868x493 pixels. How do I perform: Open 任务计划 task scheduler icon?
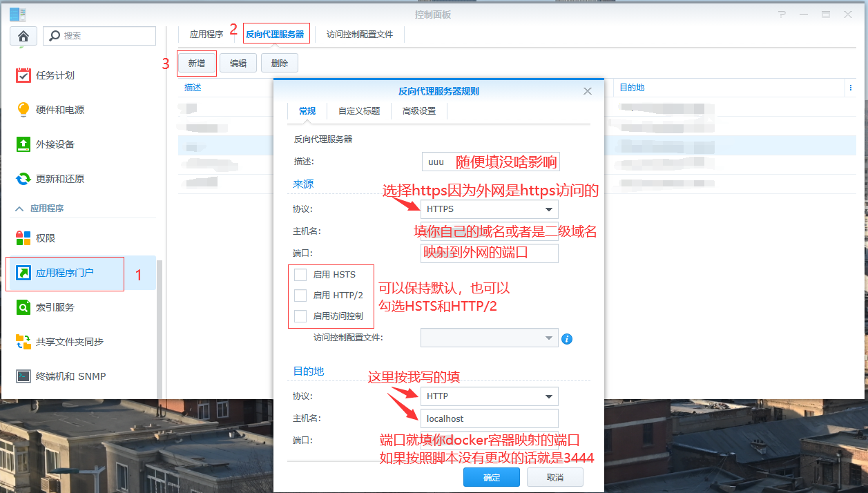(x=23, y=75)
